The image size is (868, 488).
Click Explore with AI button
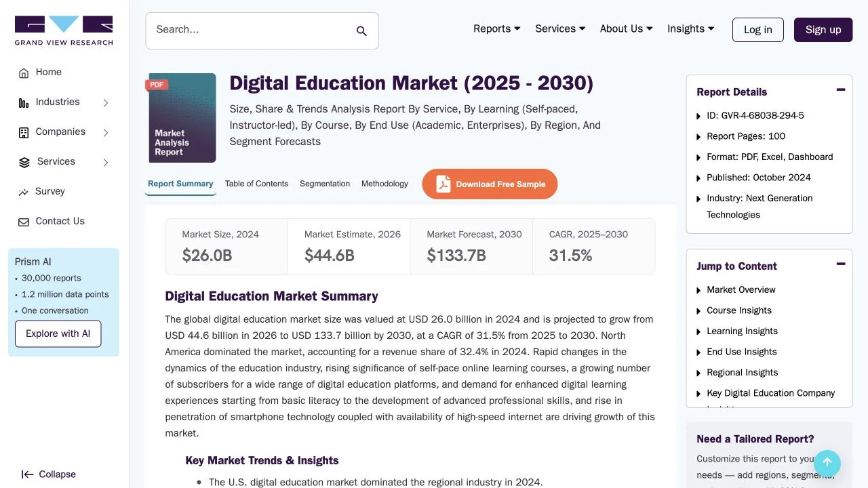tap(58, 334)
